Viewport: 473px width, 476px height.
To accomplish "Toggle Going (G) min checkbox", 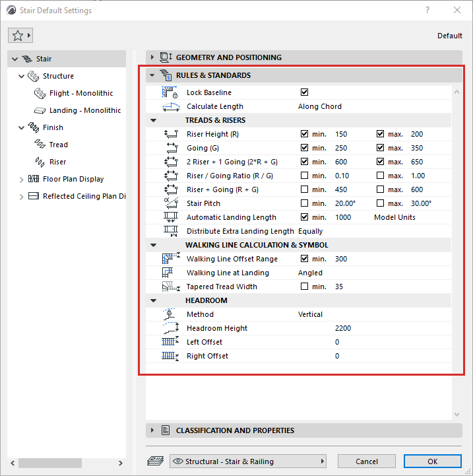I will click(x=304, y=148).
